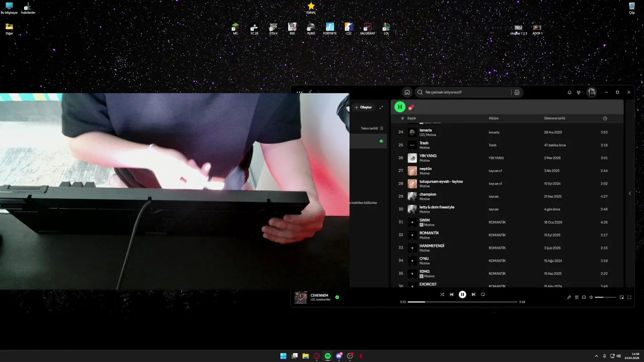Viewport: 644px width, 362px height.
Task: Skip to the previous track
Action: (452, 295)
